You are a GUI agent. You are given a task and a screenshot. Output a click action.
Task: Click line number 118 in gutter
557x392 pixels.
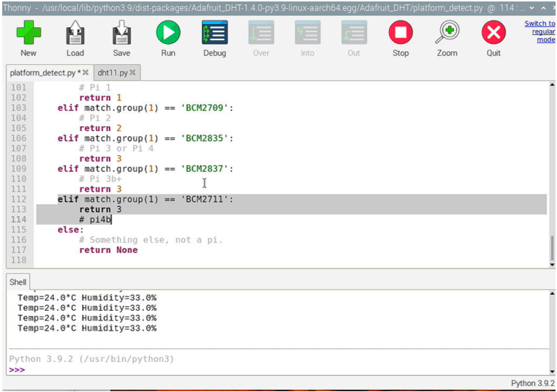18,260
